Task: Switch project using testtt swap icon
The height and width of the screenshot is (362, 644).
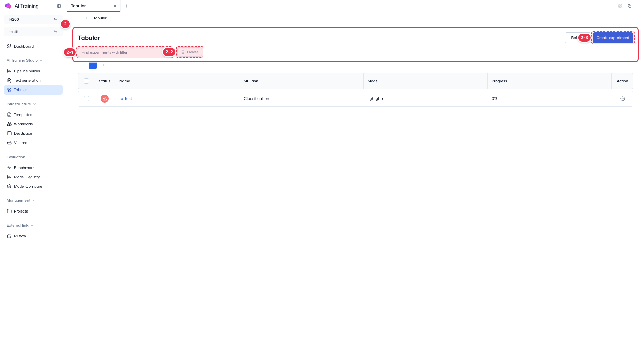Action: pyautogui.click(x=55, y=32)
